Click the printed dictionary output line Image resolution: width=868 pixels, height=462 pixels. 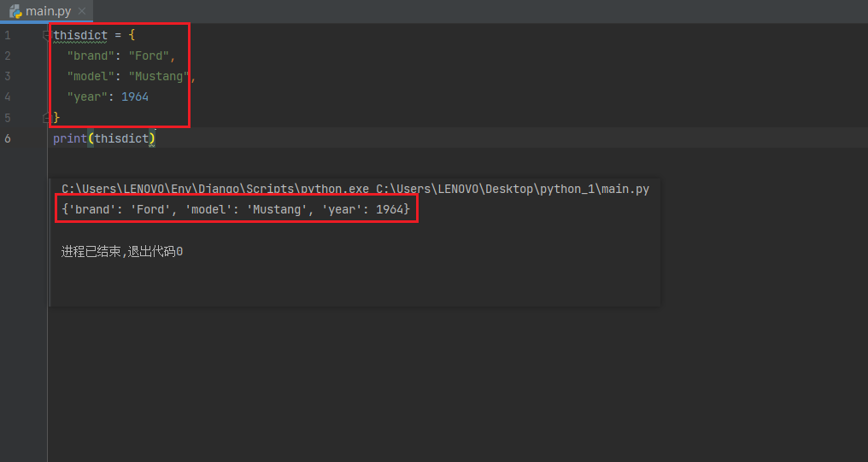click(x=236, y=209)
